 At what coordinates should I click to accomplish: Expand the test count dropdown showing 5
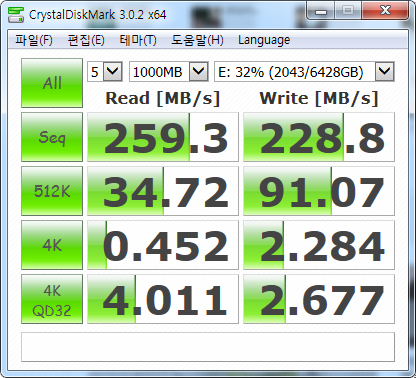[112, 71]
